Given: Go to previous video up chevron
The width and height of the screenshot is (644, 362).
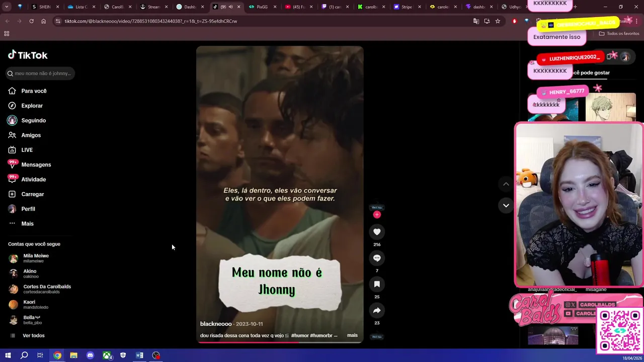Looking at the screenshot, I should pos(506,184).
